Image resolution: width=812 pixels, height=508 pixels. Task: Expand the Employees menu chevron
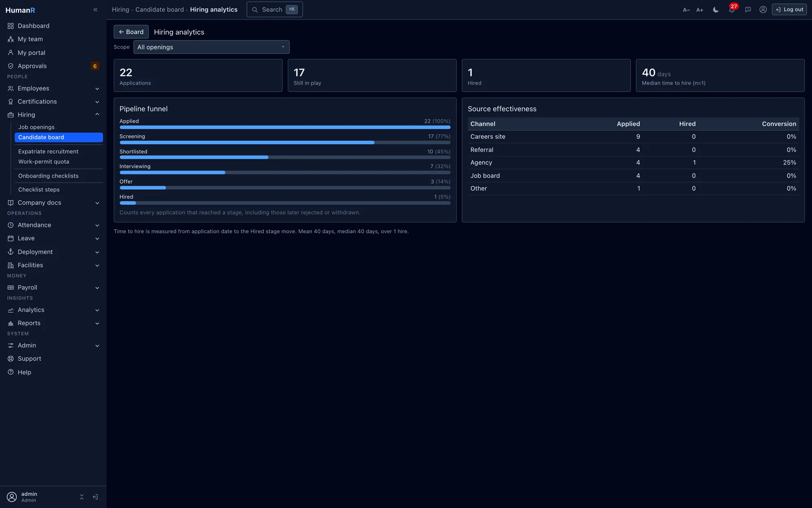tap(97, 89)
